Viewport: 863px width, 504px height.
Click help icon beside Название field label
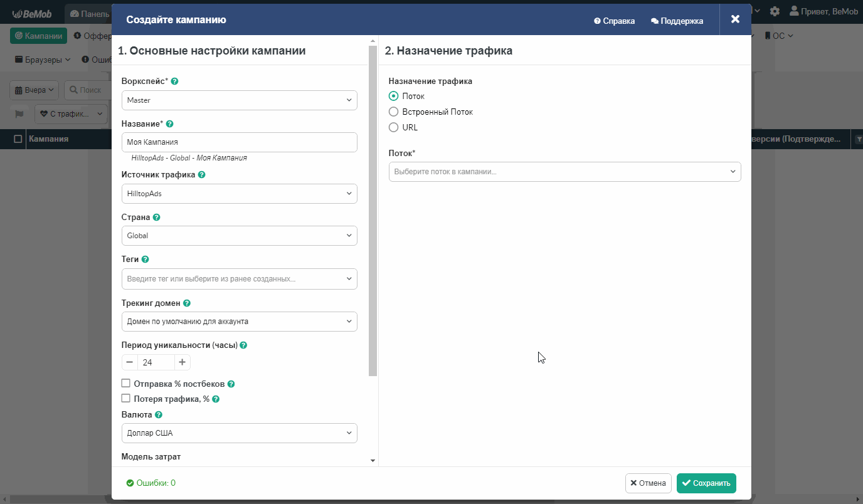click(169, 124)
